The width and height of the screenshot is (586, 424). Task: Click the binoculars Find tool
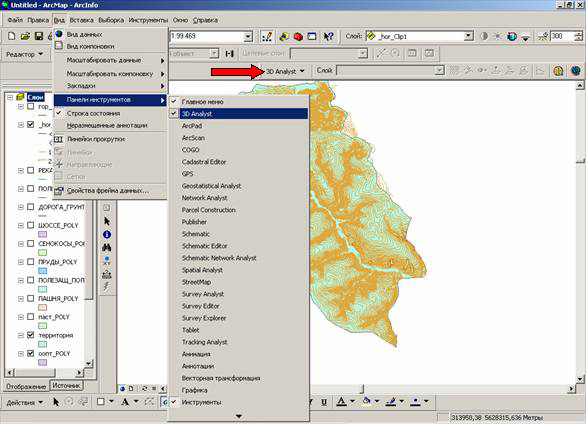[107, 247]
